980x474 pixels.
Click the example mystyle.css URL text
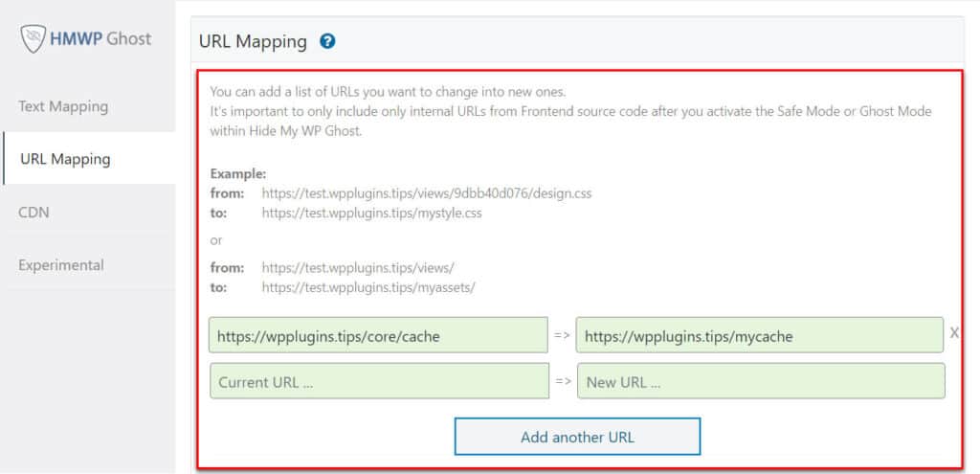[x=371, y=214]
